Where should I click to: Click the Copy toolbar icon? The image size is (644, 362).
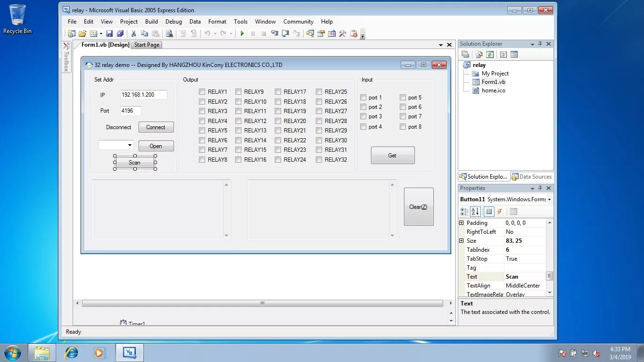coord(145,33)
